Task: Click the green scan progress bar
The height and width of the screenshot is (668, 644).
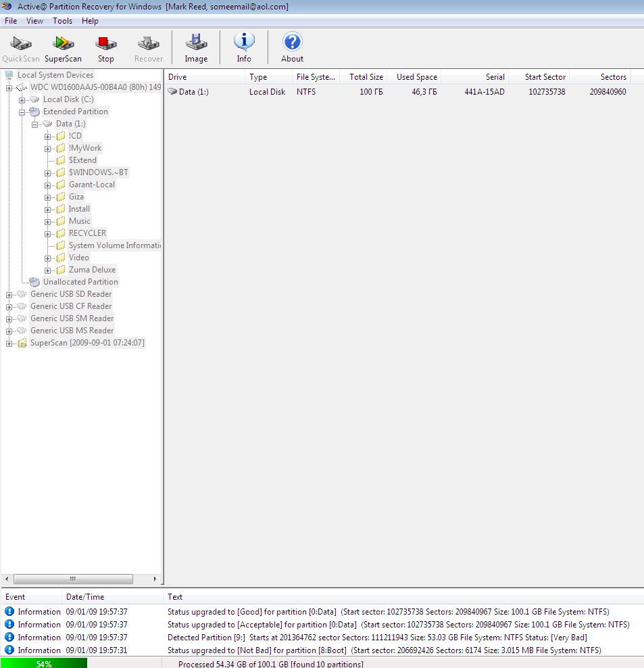Action: pyautogui.click(x=43, y=664)
